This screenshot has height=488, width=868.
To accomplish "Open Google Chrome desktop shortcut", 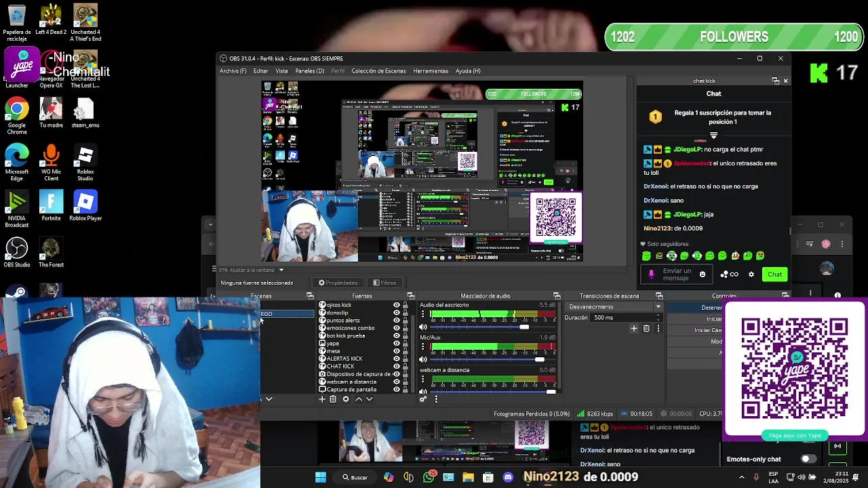I will 17,116.
